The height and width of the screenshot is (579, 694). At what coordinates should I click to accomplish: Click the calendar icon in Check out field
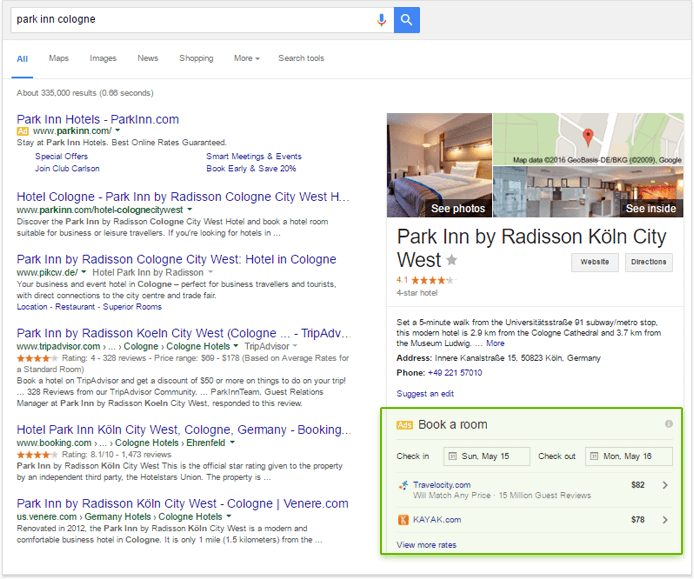coord(594,456)
